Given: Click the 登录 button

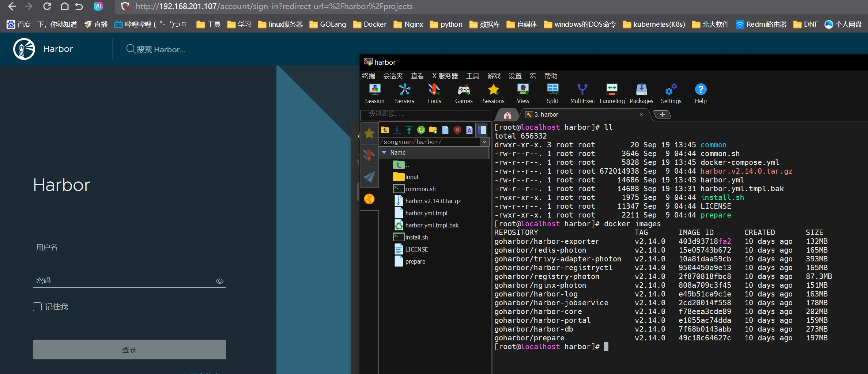Looking at the screenshot, I should (x=129, y=350).
